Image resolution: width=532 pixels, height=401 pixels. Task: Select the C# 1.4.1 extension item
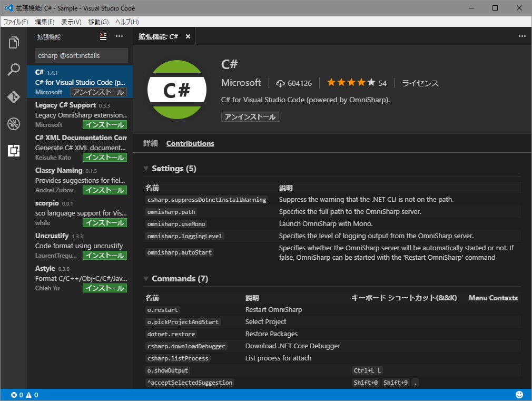80,82
